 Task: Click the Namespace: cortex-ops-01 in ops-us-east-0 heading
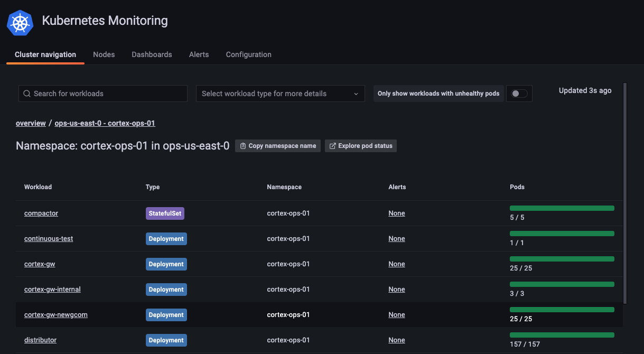(123, 146)
